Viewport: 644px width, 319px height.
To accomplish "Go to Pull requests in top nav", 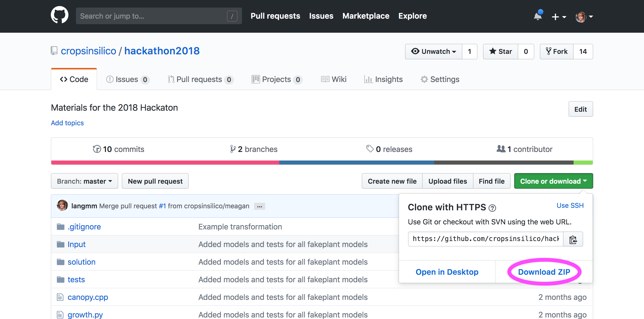I will pos(275,16).
